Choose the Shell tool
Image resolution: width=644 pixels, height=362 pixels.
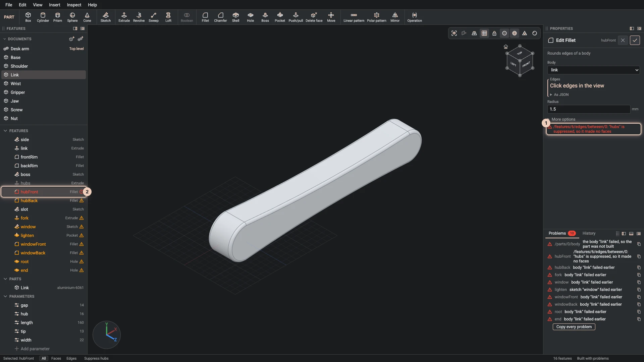(x=235, y=17)
